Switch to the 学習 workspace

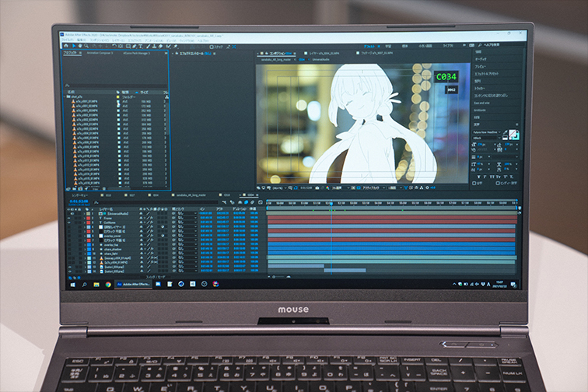coord(388,46)
